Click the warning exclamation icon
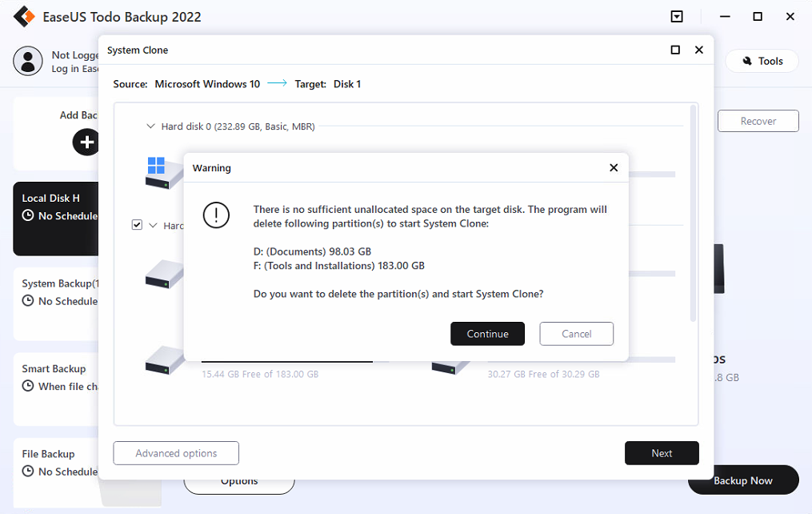812x514 pixels. tap(216, 215)
